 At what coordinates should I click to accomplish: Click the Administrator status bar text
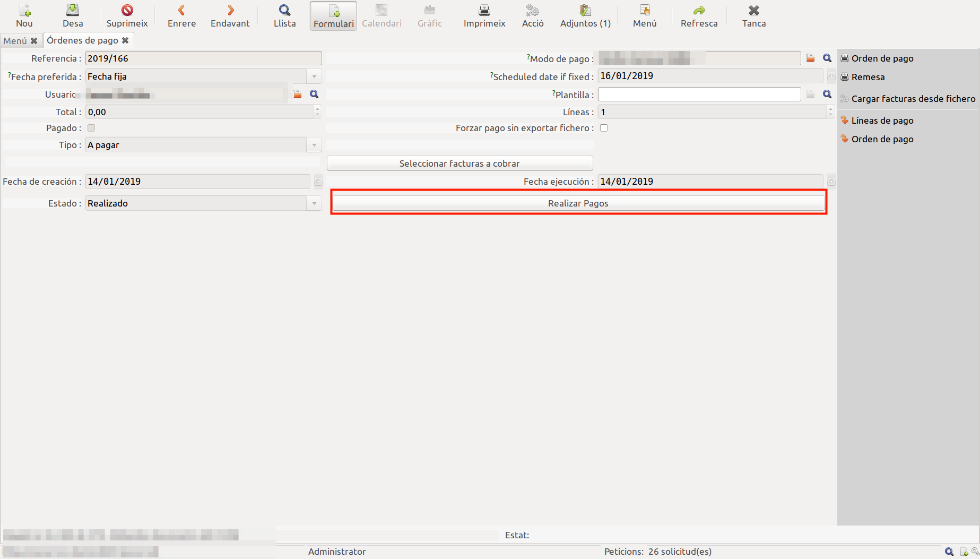pyautogui.click(x=337, y=552)
